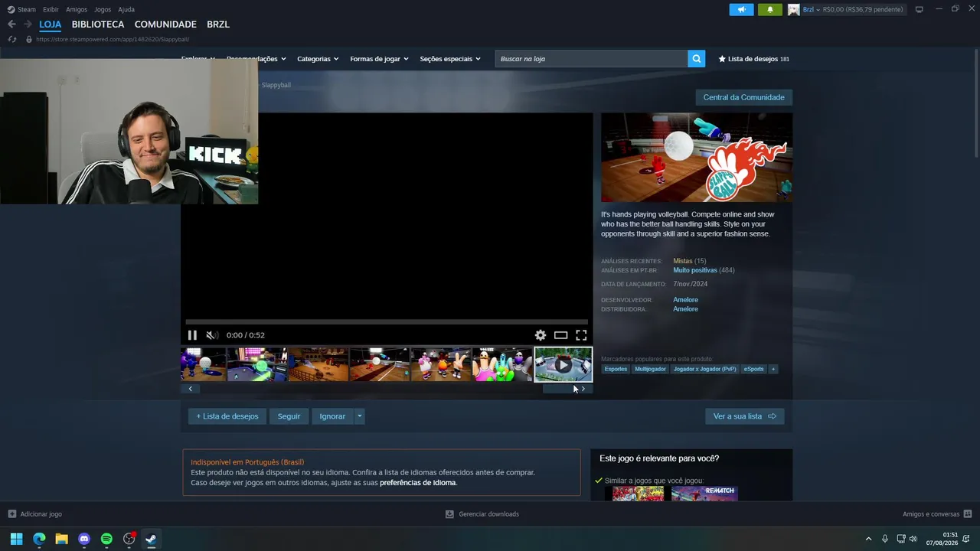Open the Amelore developer link
980x551 pixels.
click(685, 300)
